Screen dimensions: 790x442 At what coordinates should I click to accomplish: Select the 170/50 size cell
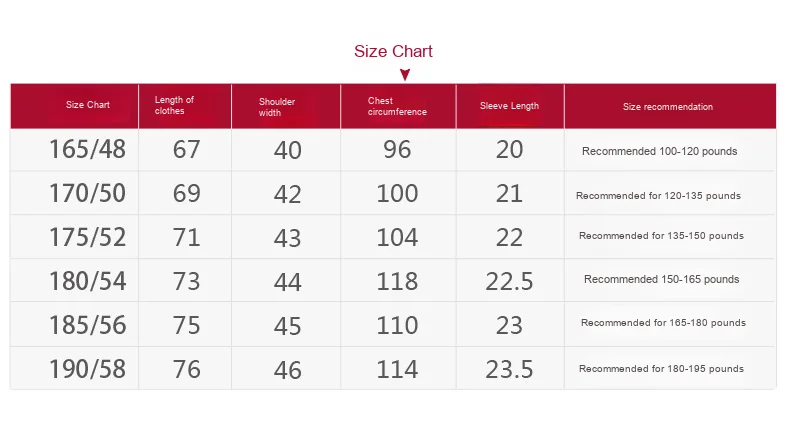88,193
